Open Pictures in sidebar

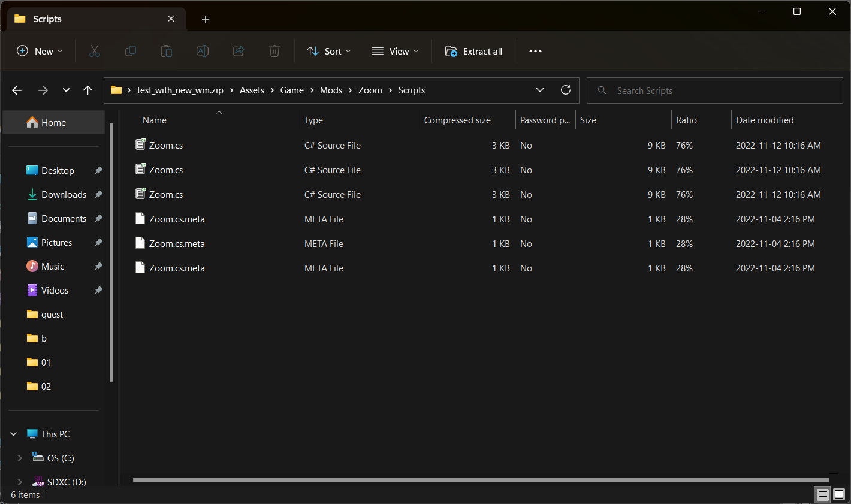tap(56, 243)
